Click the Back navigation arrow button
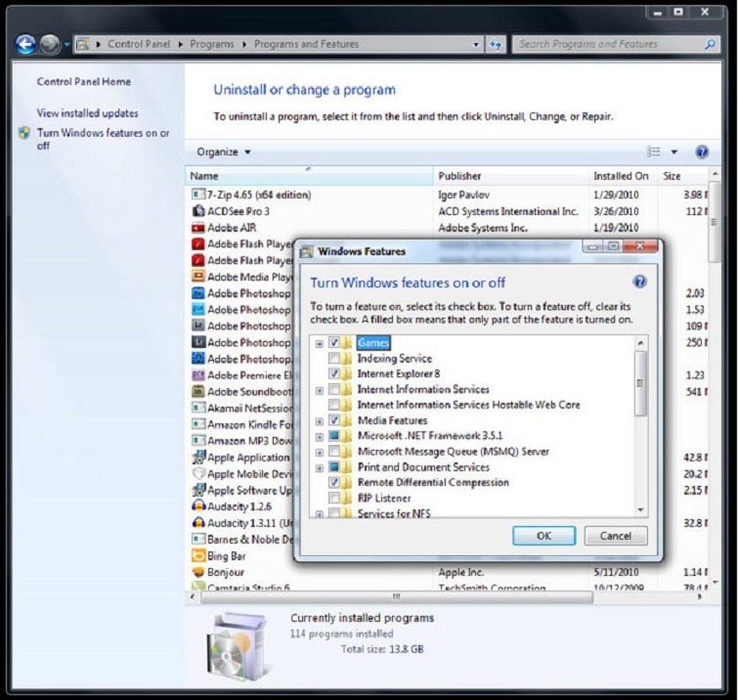Screen dimensions: 738x700 click(25, 44)
